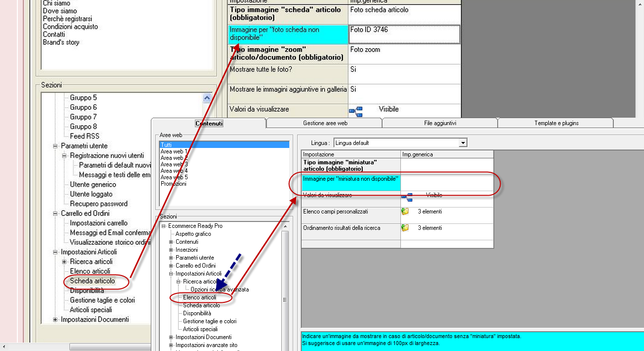Viewport: 644px width, 351px height.
Task: Expand Impostazioni Documenti in the front Sezioni tree
Action: click(x=171, y=337)
